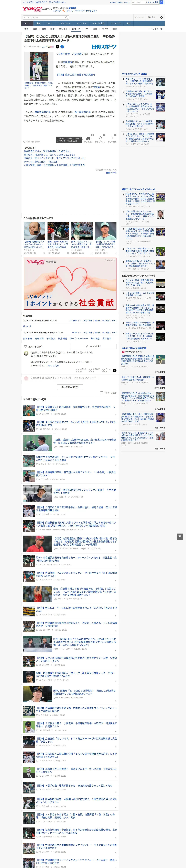Share the comment on X
186x868 pixels.
click(x=114, y=370)
